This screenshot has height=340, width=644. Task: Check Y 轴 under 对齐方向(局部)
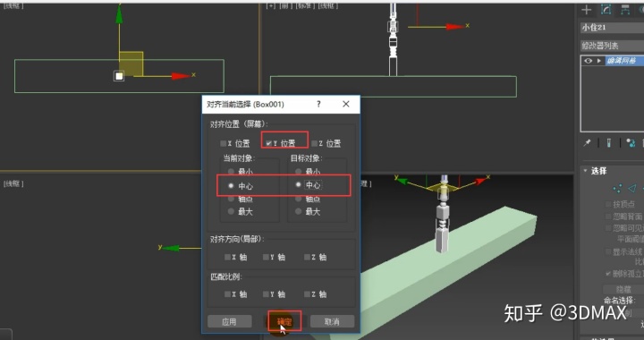click(267, 257)
